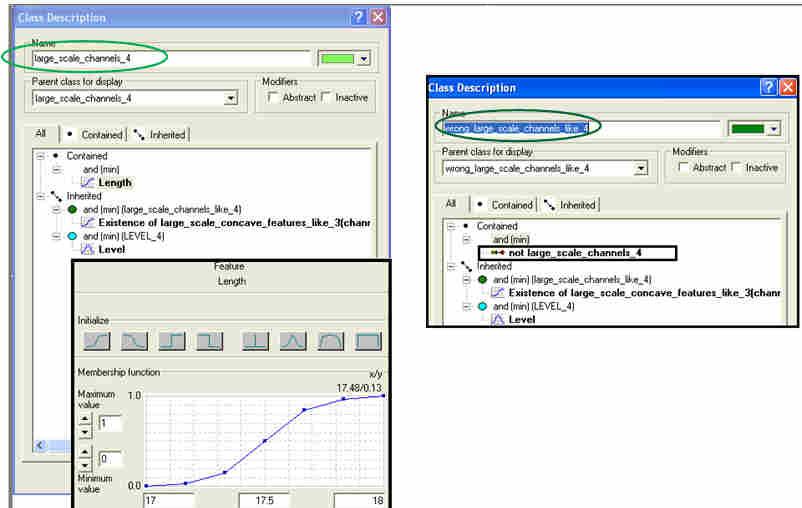802x508 pixels.
Task: Decrease the Minimum value with the down arrow
Action: (x=85, y=465)
